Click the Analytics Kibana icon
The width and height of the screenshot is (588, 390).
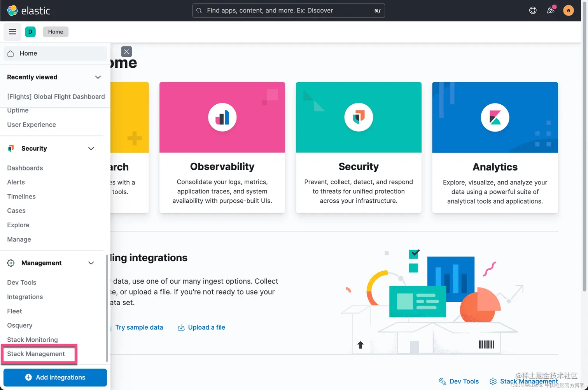coord(495,117)
